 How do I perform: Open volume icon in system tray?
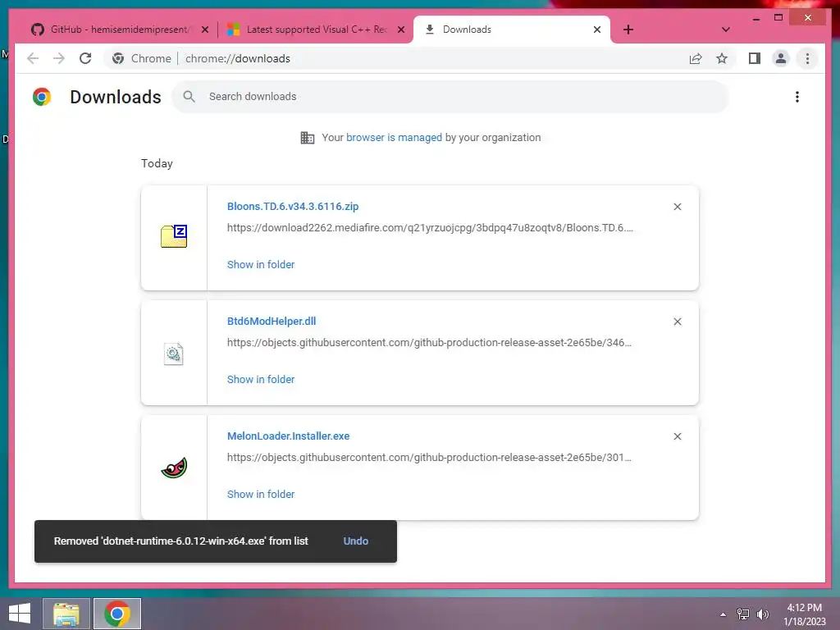762,614
